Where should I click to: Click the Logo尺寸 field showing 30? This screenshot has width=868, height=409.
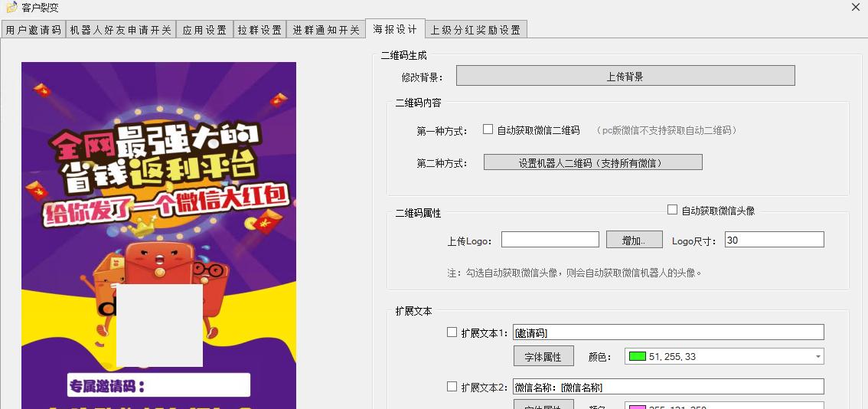tap(774, 240)
